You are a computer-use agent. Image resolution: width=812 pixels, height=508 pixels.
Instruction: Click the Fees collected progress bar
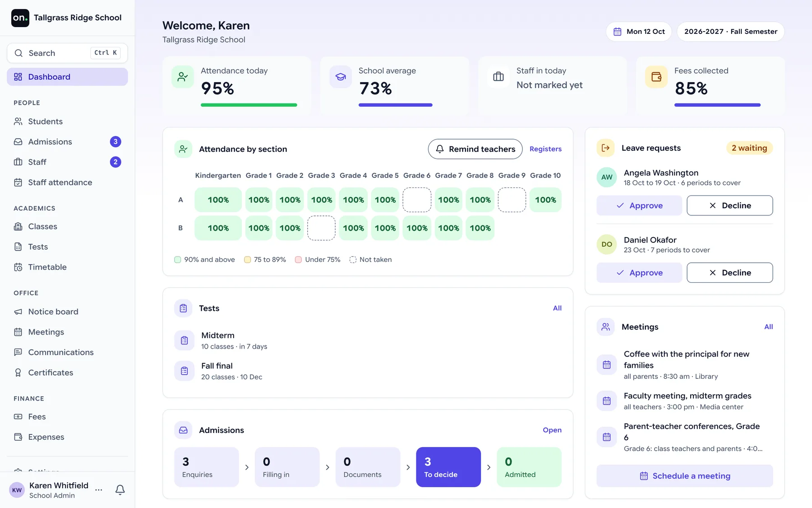click(717, 105)
